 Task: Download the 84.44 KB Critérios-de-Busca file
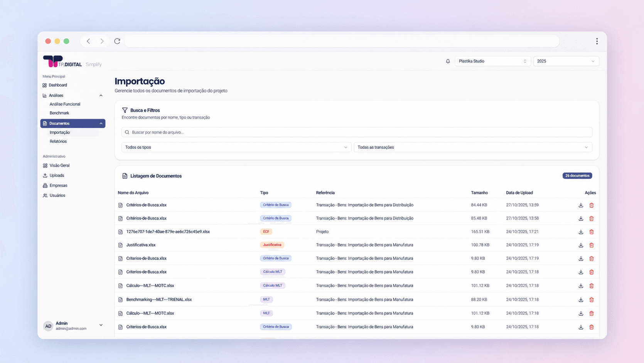pos(581,205)
